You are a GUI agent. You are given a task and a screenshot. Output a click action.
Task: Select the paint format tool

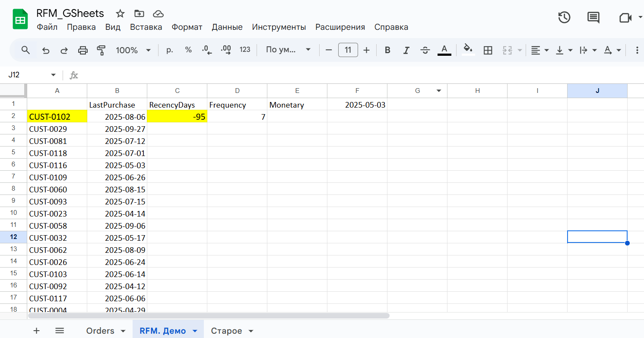101,50
